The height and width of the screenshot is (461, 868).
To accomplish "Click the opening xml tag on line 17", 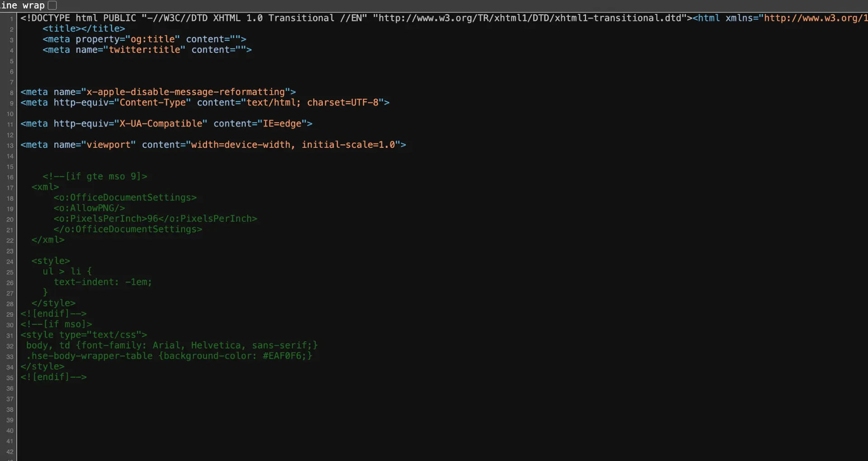I will click(45, 187).
